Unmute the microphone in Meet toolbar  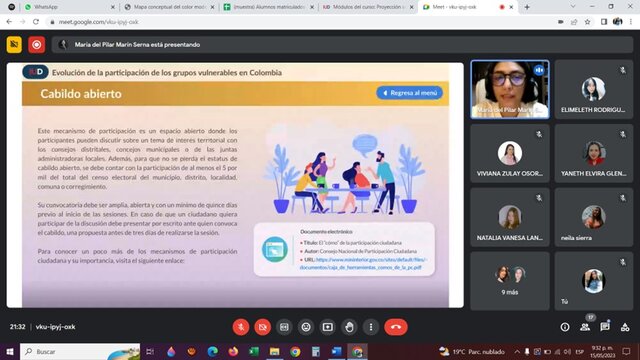(x=241, y=327)
